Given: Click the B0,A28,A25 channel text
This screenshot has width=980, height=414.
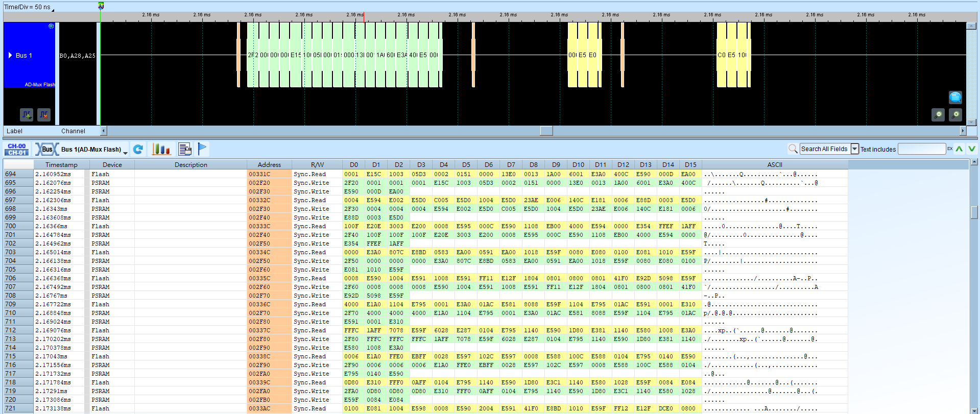Looking at the screenshot, I should pos(78,56).
